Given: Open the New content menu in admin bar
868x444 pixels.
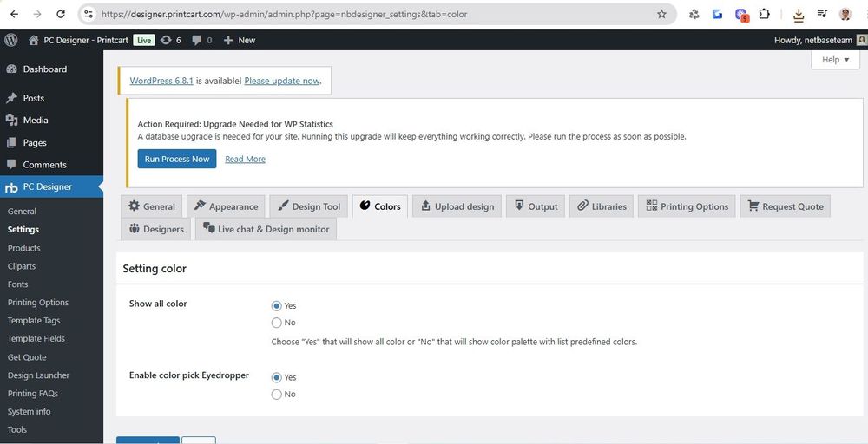Looking at the screenshot, I should click(240, 40).
